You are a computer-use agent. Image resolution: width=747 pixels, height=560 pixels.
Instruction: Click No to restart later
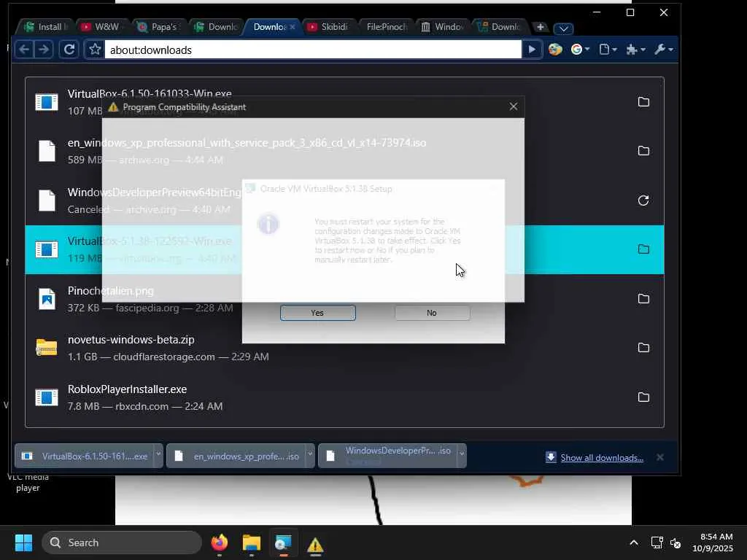432,313
